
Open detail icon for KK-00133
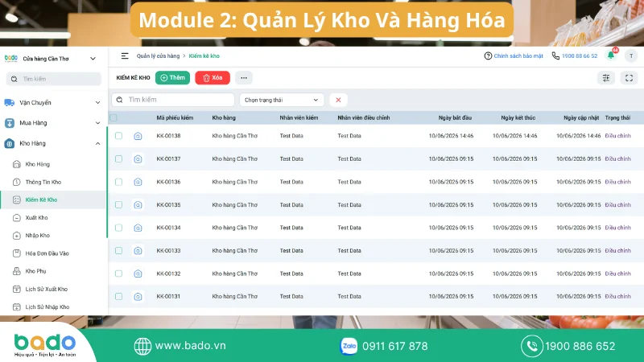click(138, 251)
